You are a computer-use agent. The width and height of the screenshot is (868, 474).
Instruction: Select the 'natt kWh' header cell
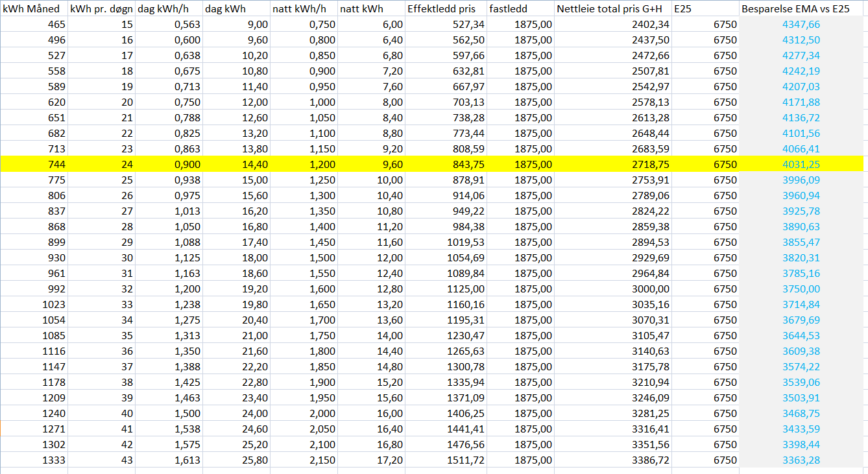click(x=371, y=9)
